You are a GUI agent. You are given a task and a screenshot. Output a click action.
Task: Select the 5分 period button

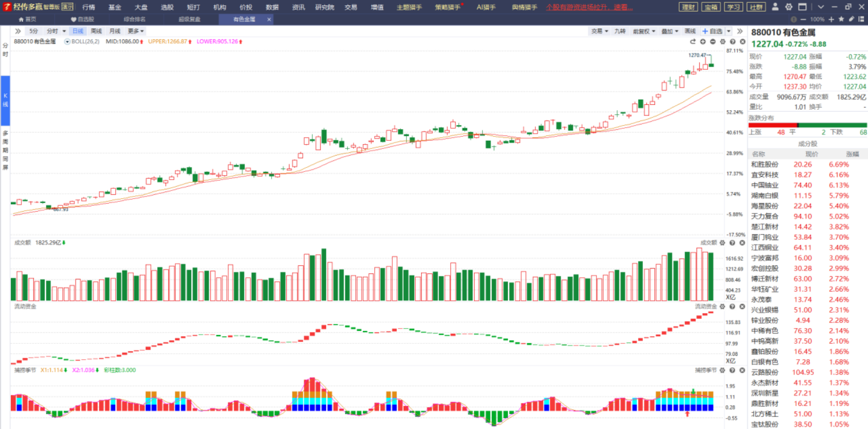[34, 31]
